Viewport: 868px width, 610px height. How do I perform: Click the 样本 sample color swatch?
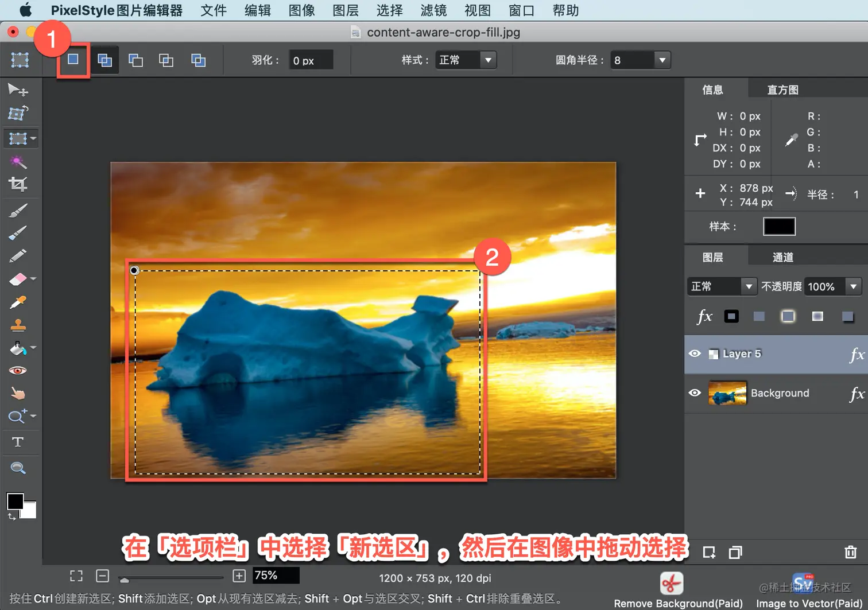(x=779, y=227)
